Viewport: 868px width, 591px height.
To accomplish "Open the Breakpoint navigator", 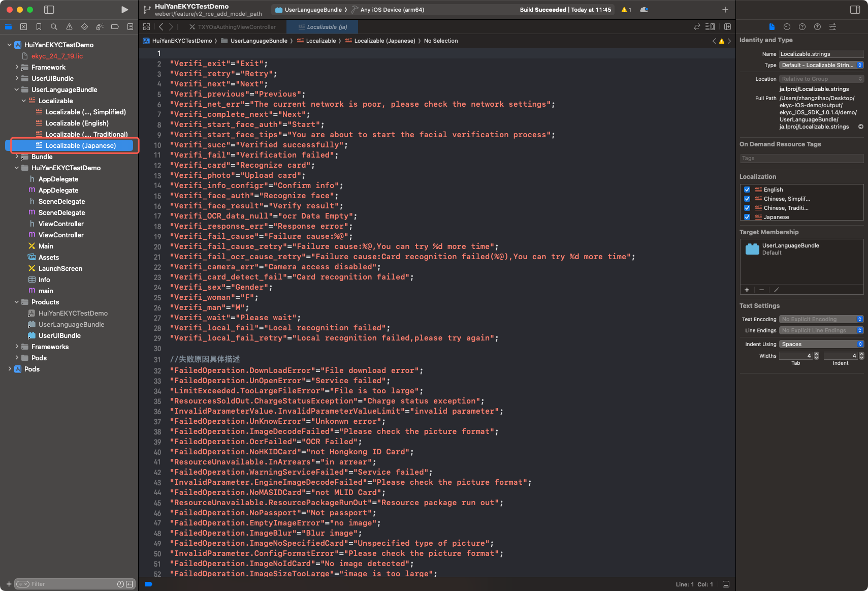I will 115,27.
